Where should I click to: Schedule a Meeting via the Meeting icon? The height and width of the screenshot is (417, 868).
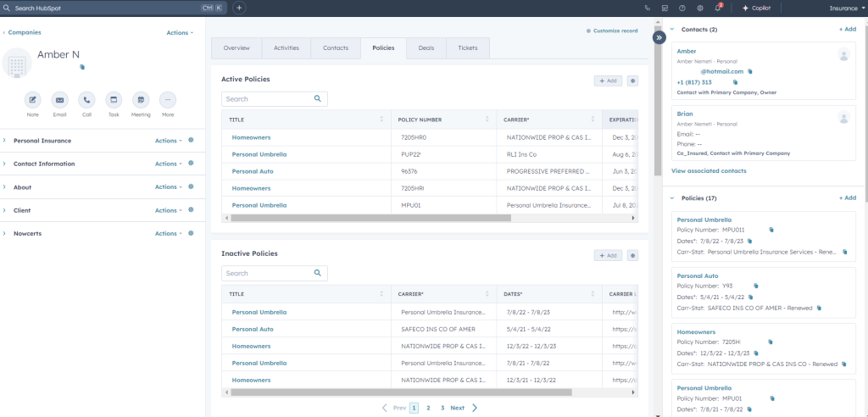[x=141, y=99]
